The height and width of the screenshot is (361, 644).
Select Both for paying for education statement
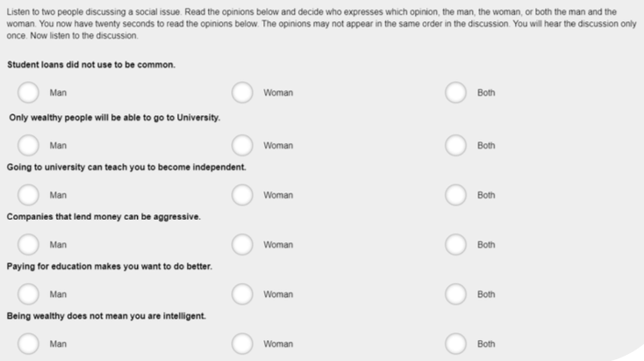[x=455, y=294]
